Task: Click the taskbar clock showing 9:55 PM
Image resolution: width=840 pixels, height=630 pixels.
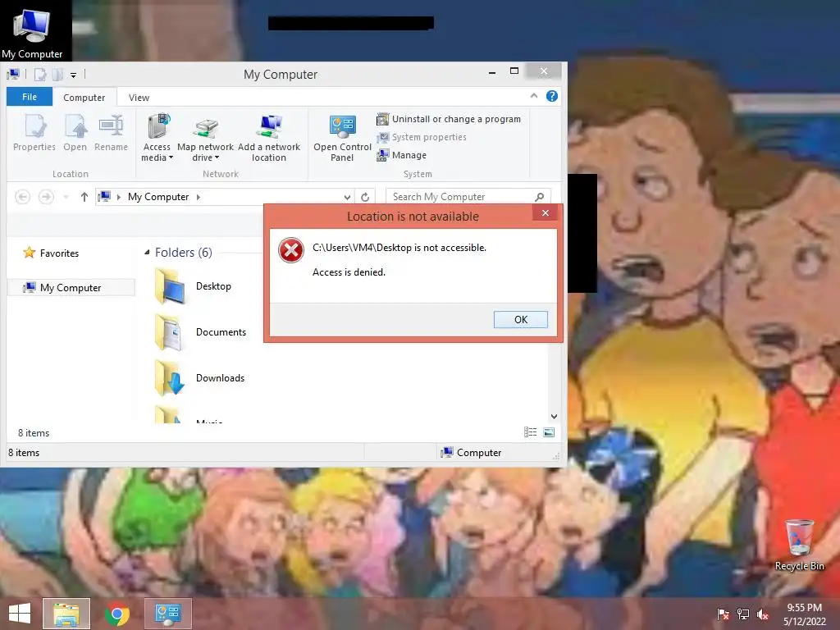Action: [x=805, y=614]
